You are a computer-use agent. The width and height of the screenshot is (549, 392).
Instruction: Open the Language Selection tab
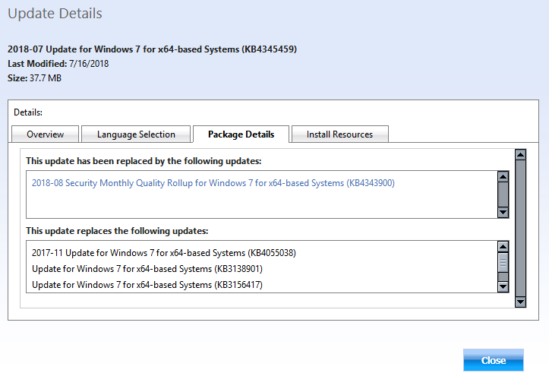(136, 134)
